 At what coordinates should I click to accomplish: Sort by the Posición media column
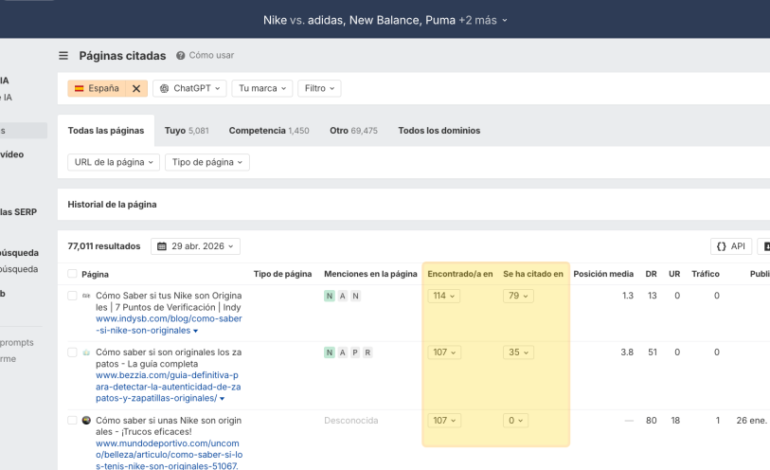click(604, 274)
